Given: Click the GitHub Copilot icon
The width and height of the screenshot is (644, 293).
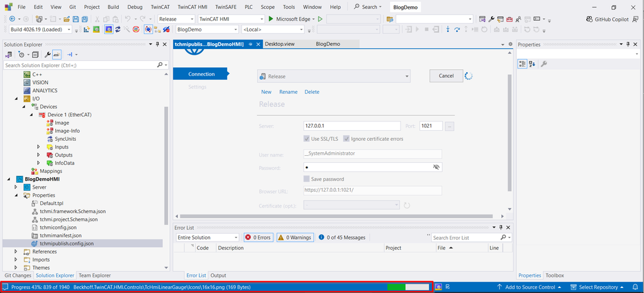Looking at the screenshot, I should 590,19.
